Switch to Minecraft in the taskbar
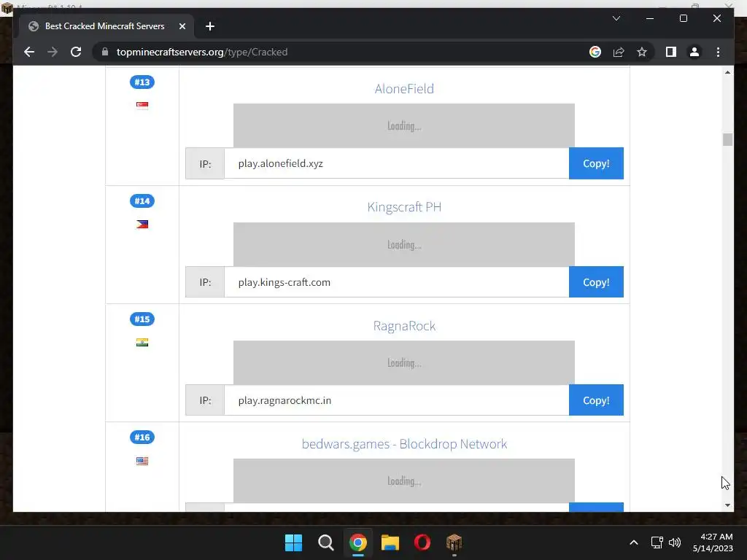The width and height of the screenshot is (747, 560). pyautogui.click(x=454, y=542)
